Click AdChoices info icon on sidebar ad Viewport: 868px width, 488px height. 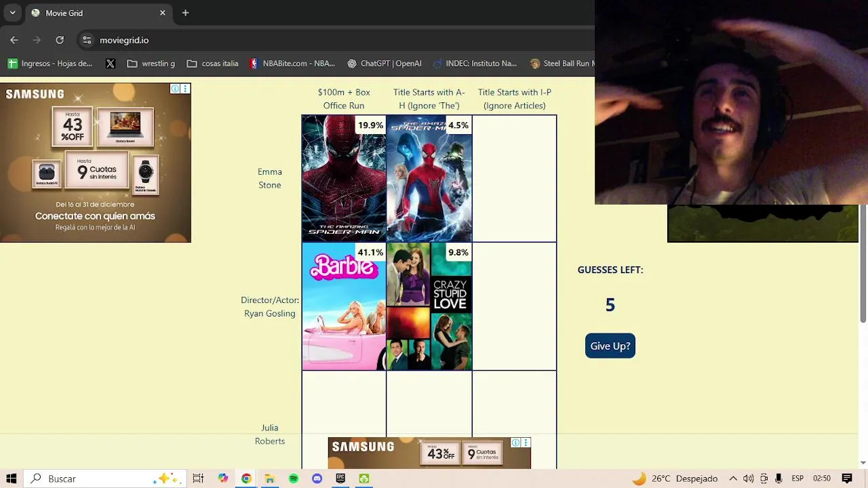tap(175, 89)
